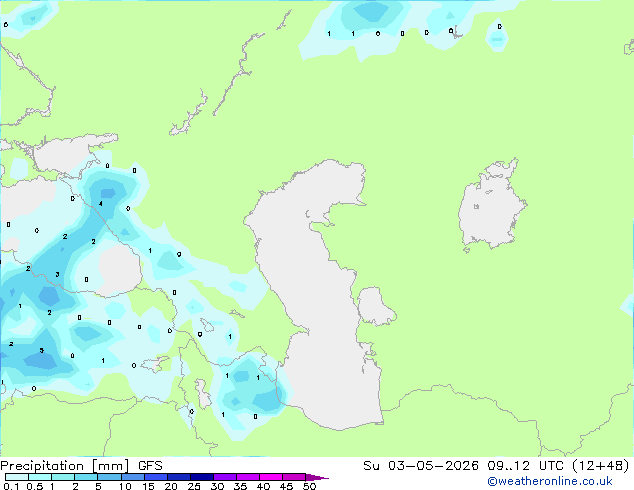Pick the purple 30 mm legend swatch

(225, 477)
